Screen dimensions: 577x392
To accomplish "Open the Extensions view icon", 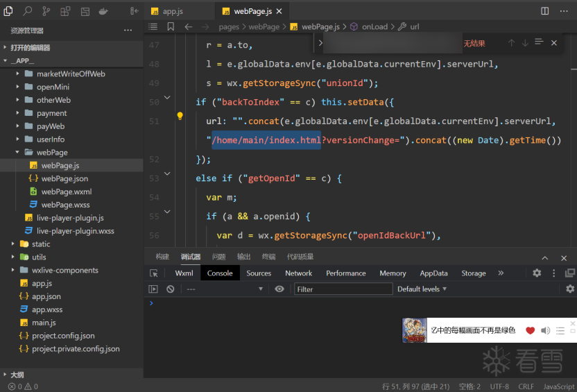I will tap(65, 11).
